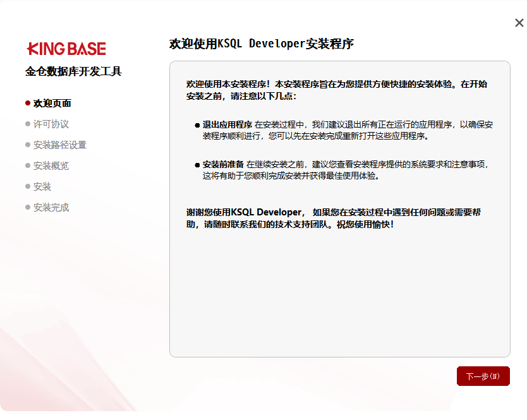This screenshot has height=420, width=527.
Task: Select the 安装完成 step label
Action: click(51, 207)
